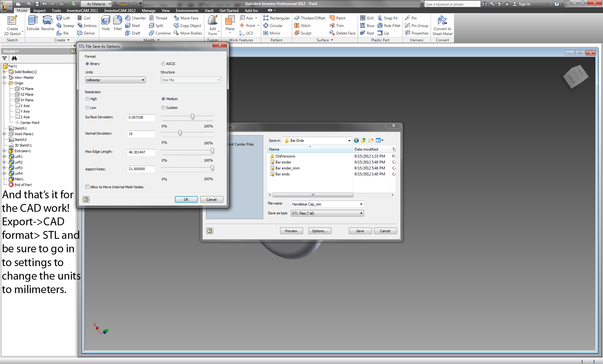Image resolution: width=603 pixels, height=364 pixels.
Task: Create new folder in Save dialog
Action: click(371, 141)
